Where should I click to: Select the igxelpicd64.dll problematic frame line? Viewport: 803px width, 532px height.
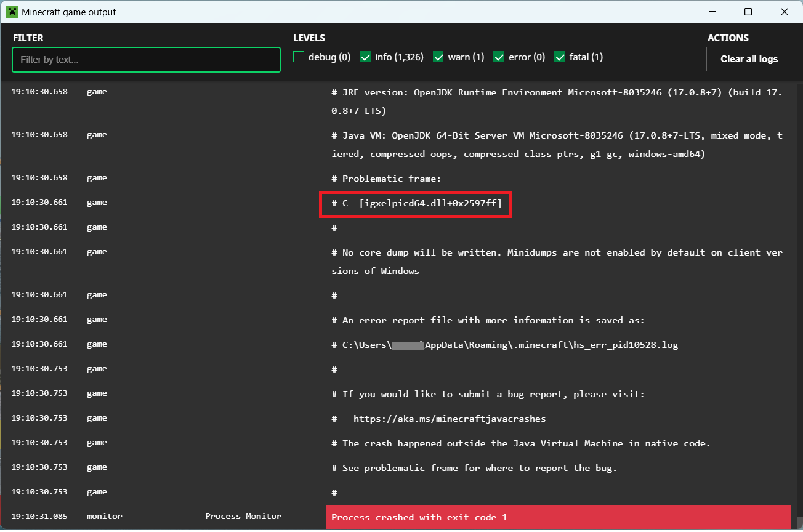coord(416,203)
